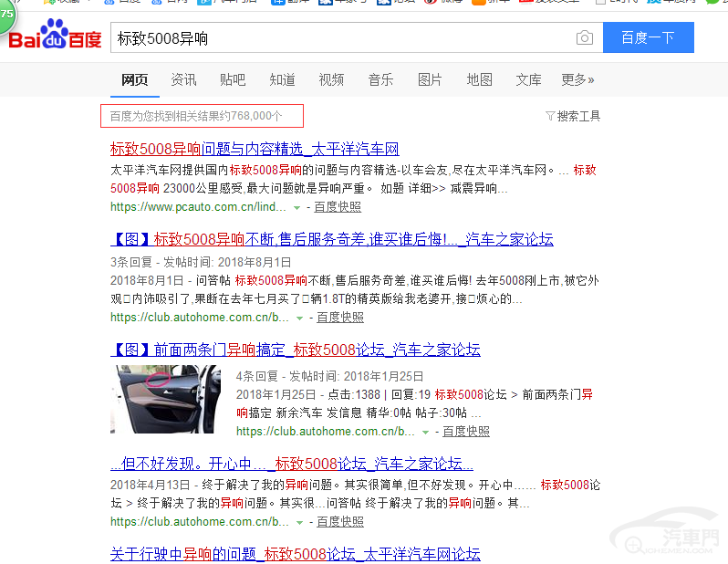Select the 视频 tab
The height and width of the screenshot is (564, 728).
tap(331, 80)
